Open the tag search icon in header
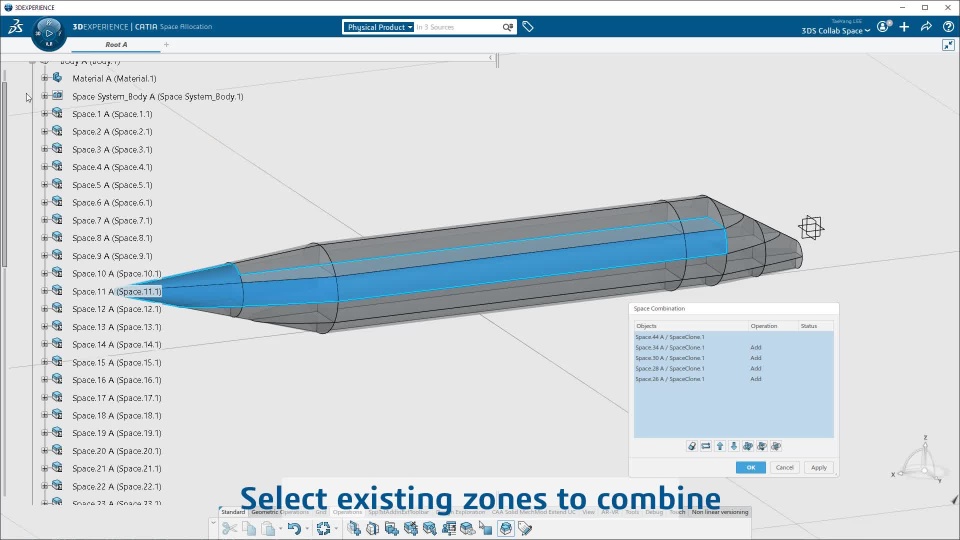Screen dimensions: 960x540 point(528,26)
